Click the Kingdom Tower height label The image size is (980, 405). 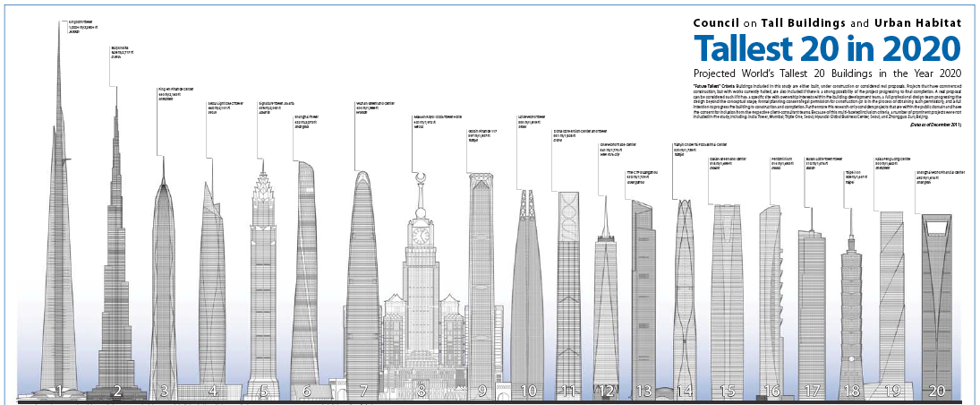click(x=84, y=26)
